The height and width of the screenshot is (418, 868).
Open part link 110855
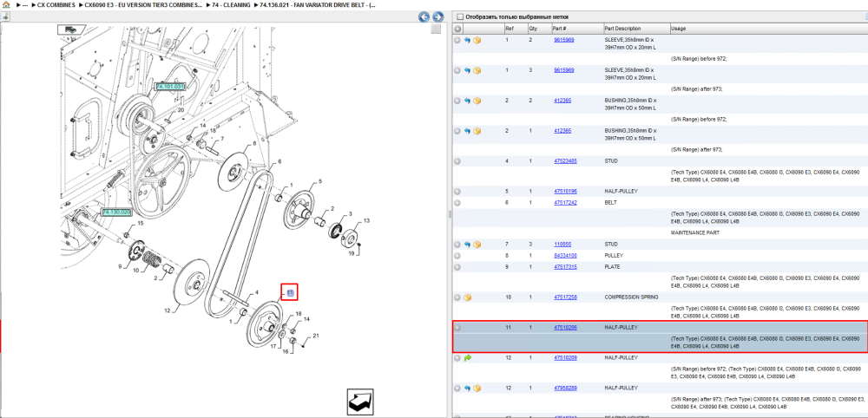tap(562, 245)
